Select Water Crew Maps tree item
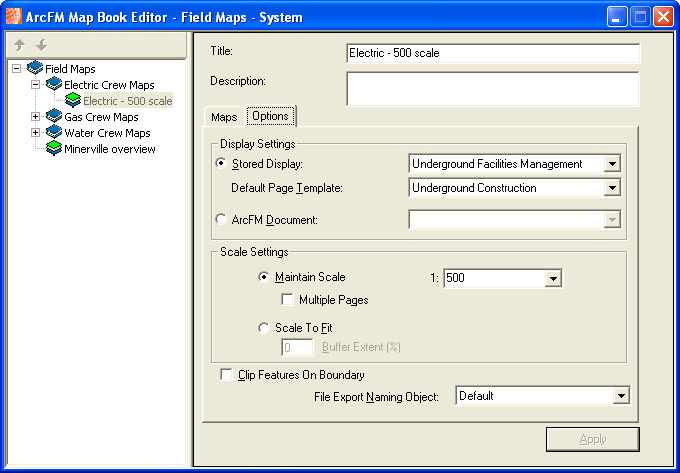This screenshot has height=473, width=680. coord(107,133)
